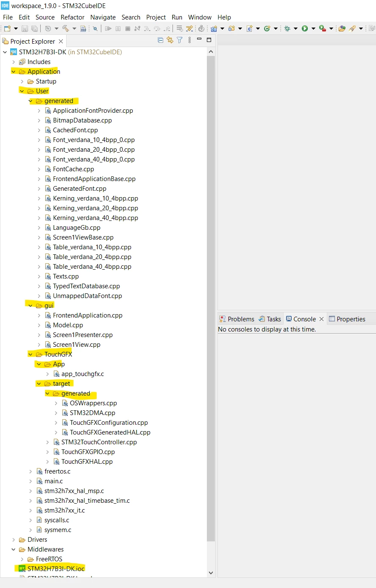Screen dimensions: 376x588
Task: Collapse the Middlewares folder
Action: tap(14, 549)
